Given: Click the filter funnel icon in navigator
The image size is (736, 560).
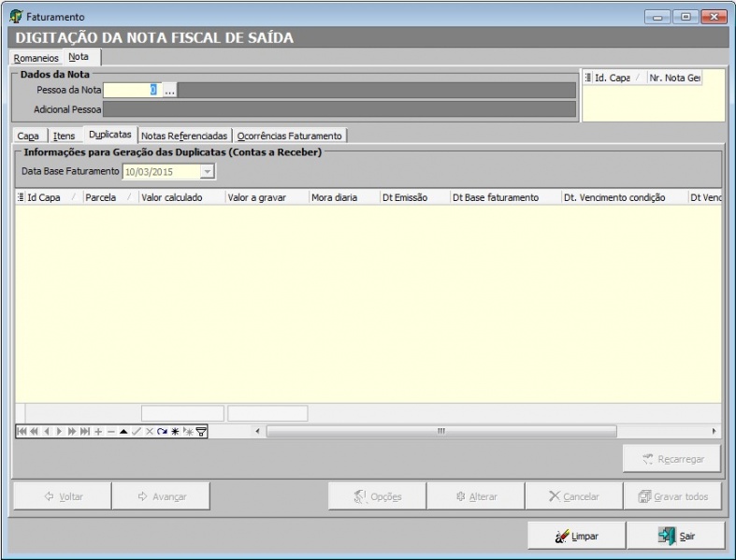Looking at the screenshot, I should tap(201, 431).
